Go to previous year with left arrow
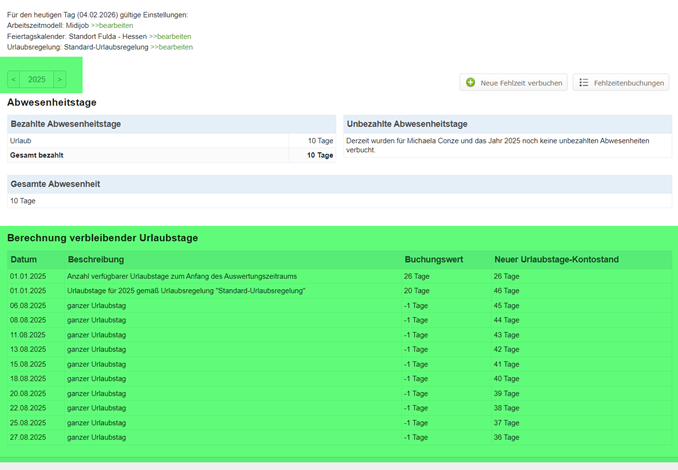 [x=13, y=79]
